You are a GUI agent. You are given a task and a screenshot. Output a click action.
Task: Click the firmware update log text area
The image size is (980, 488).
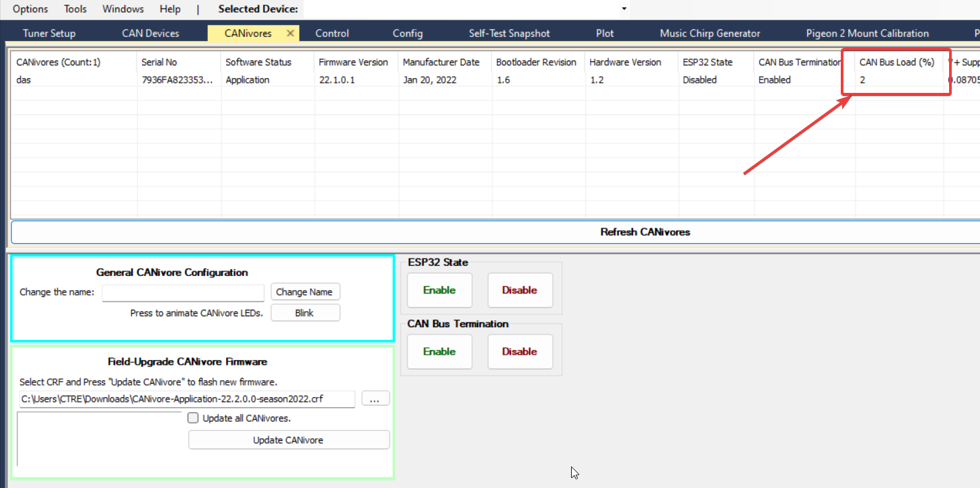click(x=100, y=439)
